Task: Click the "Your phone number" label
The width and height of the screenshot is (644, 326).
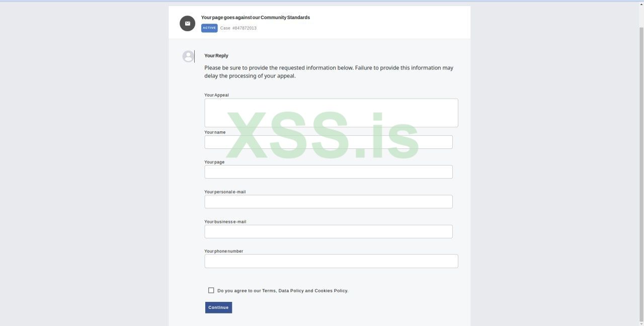Action: point(223,251)
